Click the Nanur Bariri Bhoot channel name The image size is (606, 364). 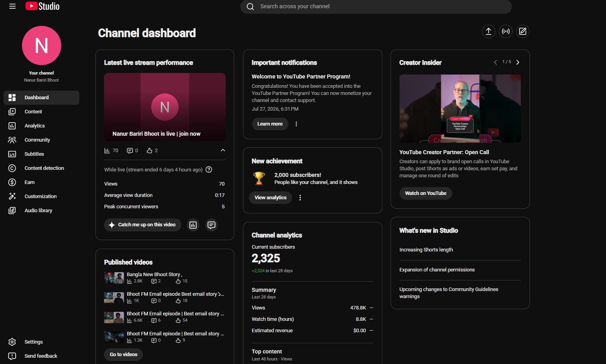(41, 80)
